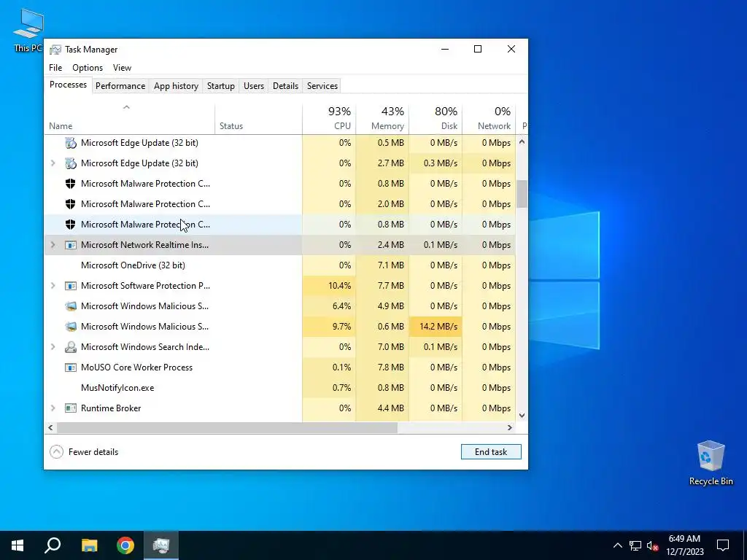Click Malicious Software tool icon using 14.2 MB/s
Screen dimensions: 747x560
[71, 327]
